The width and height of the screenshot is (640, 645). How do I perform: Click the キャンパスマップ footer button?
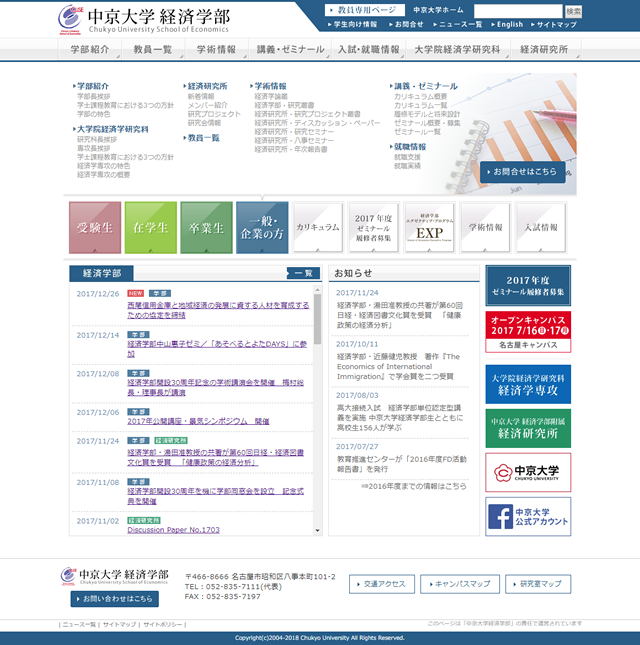tap(460, 584)
